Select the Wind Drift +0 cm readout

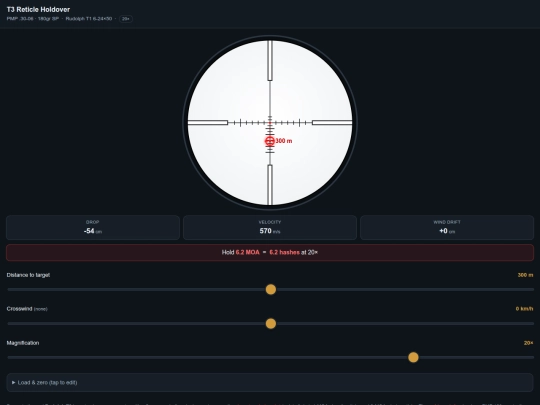pyautogui.click(x=447, y=227)
